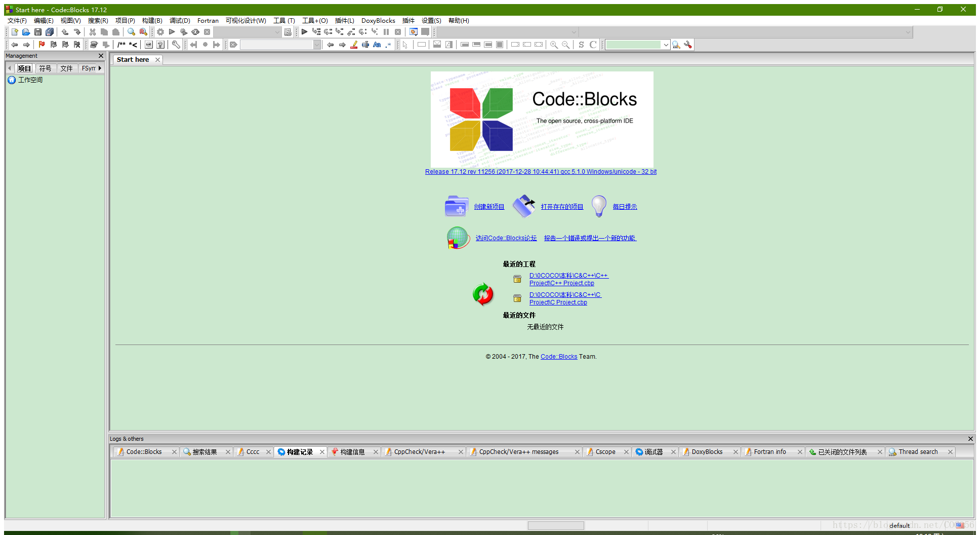Run the program with the green play icon
The width and height of the screenshot is (980, 535).
point(172,31)
